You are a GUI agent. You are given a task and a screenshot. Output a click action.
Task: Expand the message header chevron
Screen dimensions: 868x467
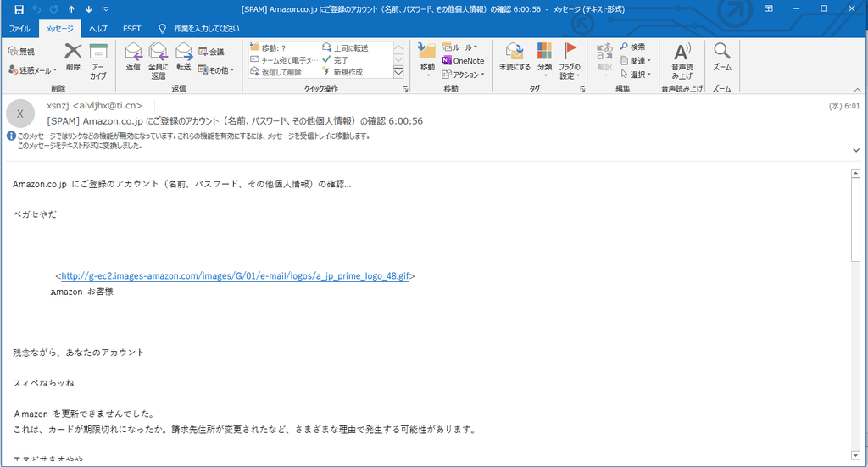coord(856,150)
